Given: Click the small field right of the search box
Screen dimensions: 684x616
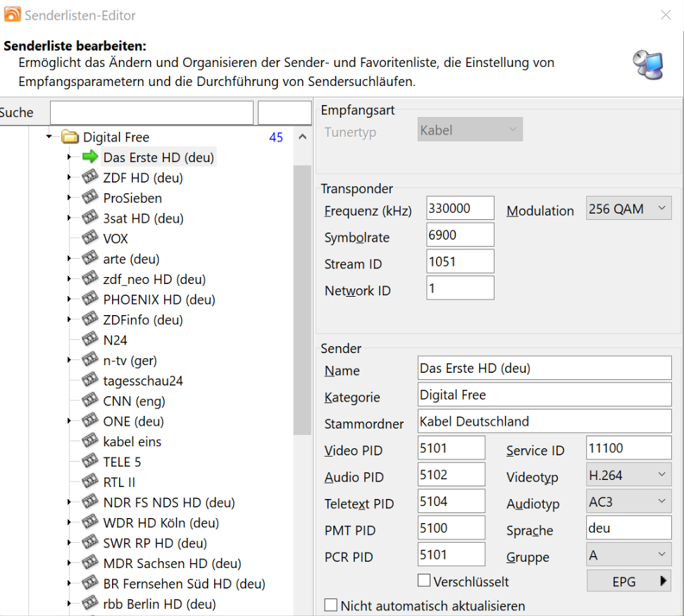Looking at the screenshot, I should pyautogui.click(x=285, y=113).
